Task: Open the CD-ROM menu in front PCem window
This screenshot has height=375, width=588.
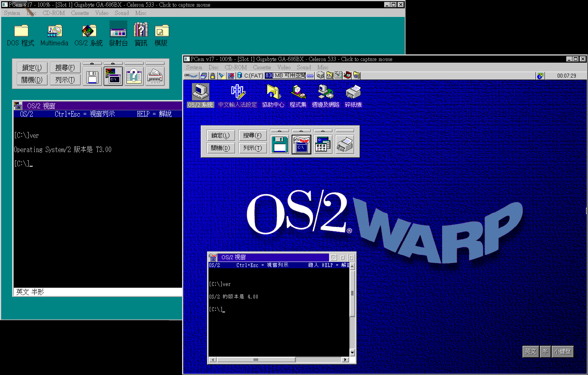Action: (x=236, y=67)
